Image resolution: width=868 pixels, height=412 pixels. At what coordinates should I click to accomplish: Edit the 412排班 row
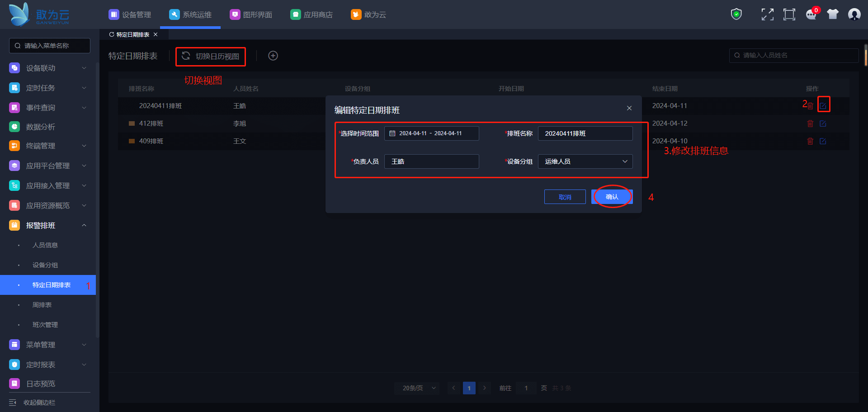click(823, 123)
